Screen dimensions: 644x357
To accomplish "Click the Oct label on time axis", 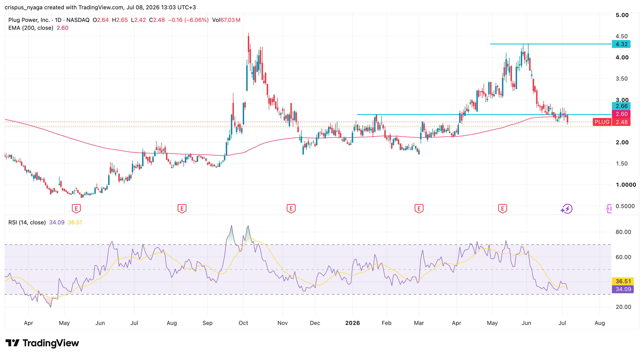I will tap(243, 323).
